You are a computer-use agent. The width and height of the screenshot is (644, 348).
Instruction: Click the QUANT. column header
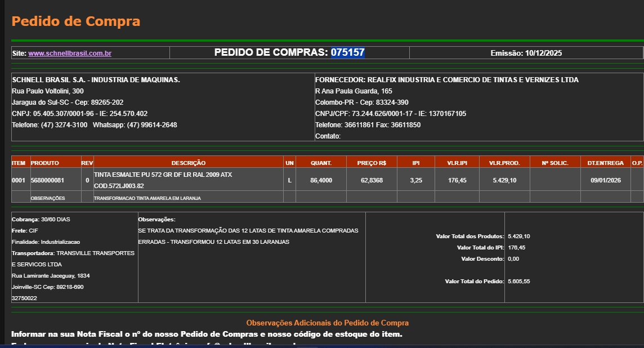click(x=321, y=163)
